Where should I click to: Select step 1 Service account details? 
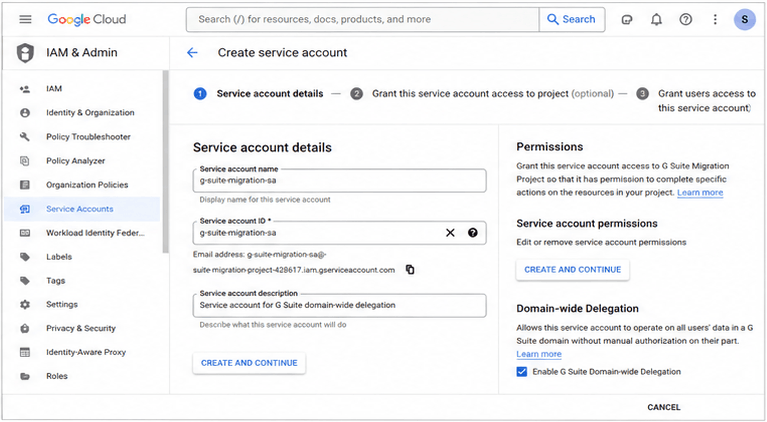259,93
